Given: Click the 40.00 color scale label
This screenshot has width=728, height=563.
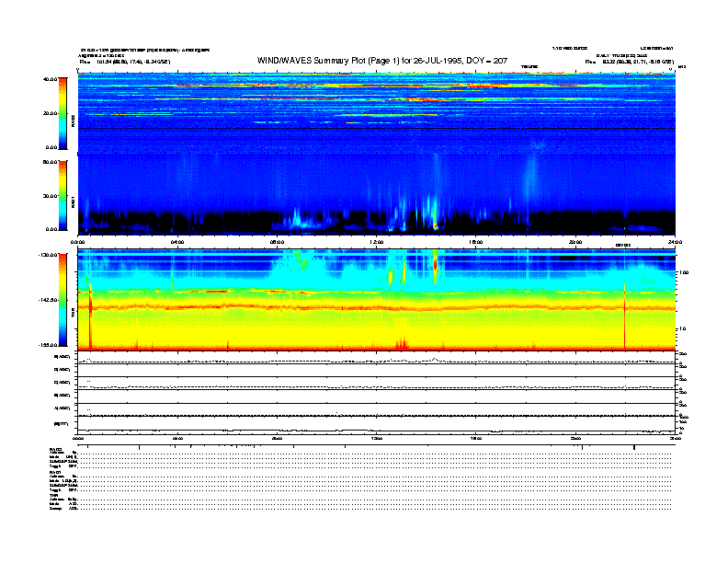Looking at the screenshot, I should click(50, 79).
